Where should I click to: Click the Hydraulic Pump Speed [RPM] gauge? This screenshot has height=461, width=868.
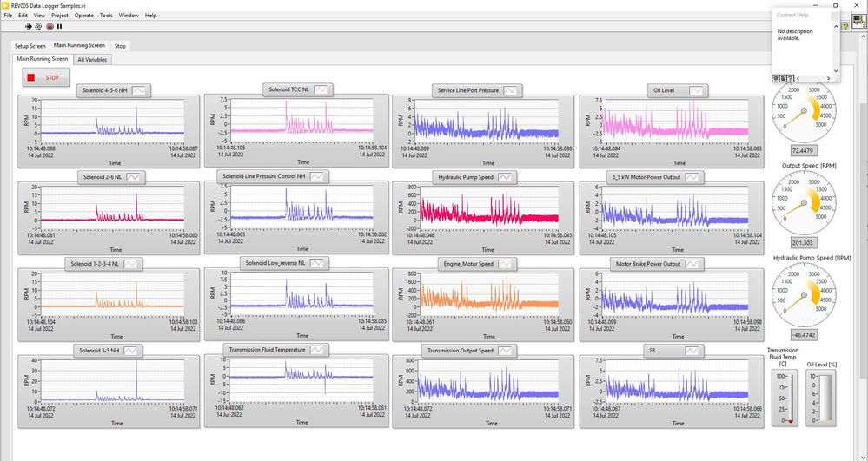point(804,294)
